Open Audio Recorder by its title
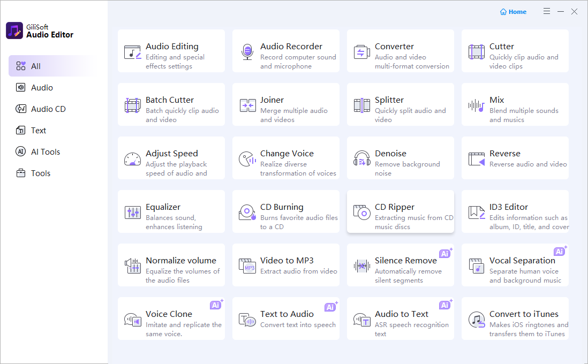The image size is (588, 364). [291, 46]
